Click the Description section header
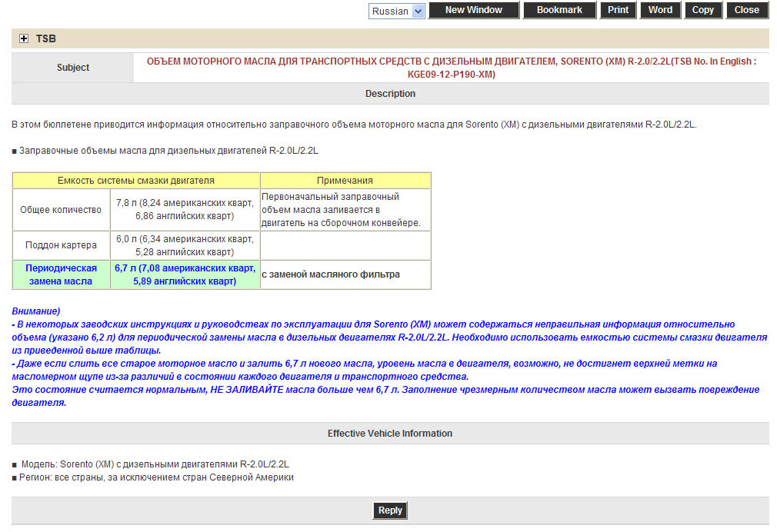Screen dimensions: 777x532 click(x=390, y=94)
